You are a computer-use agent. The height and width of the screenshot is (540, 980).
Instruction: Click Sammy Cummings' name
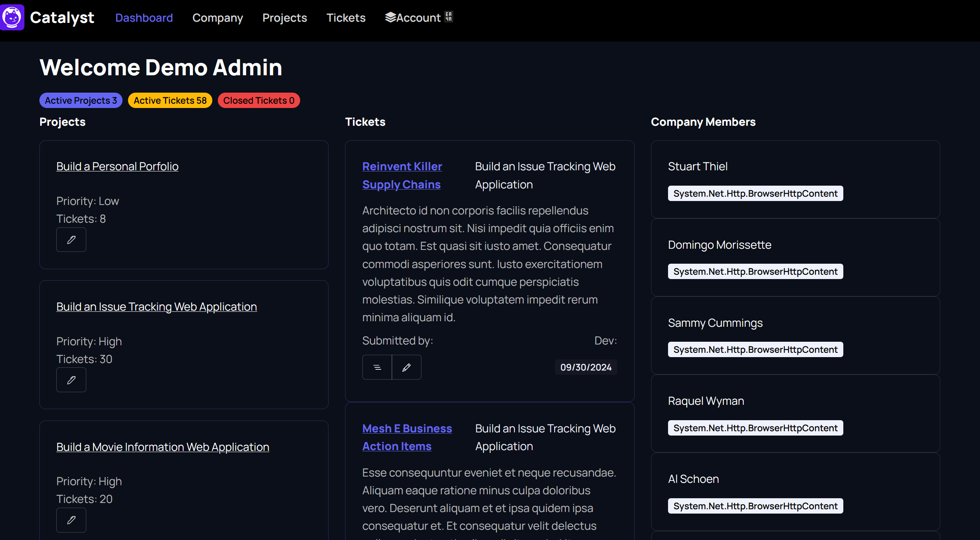715,323
